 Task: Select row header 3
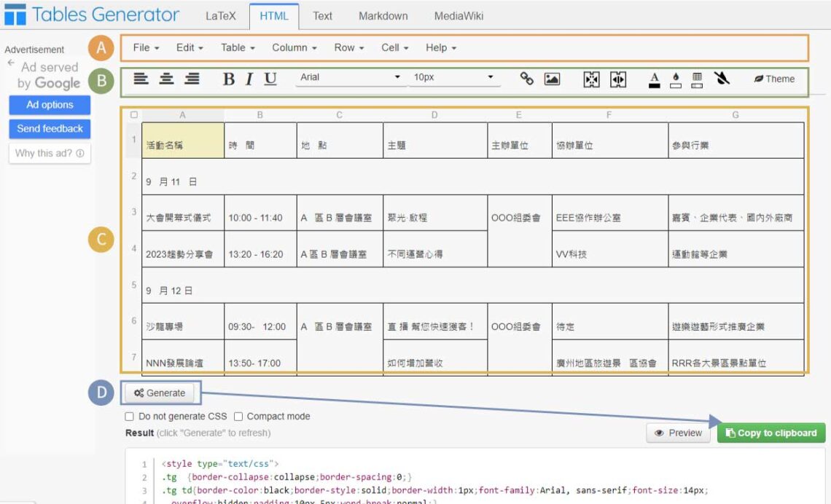(x=133, y=212)
